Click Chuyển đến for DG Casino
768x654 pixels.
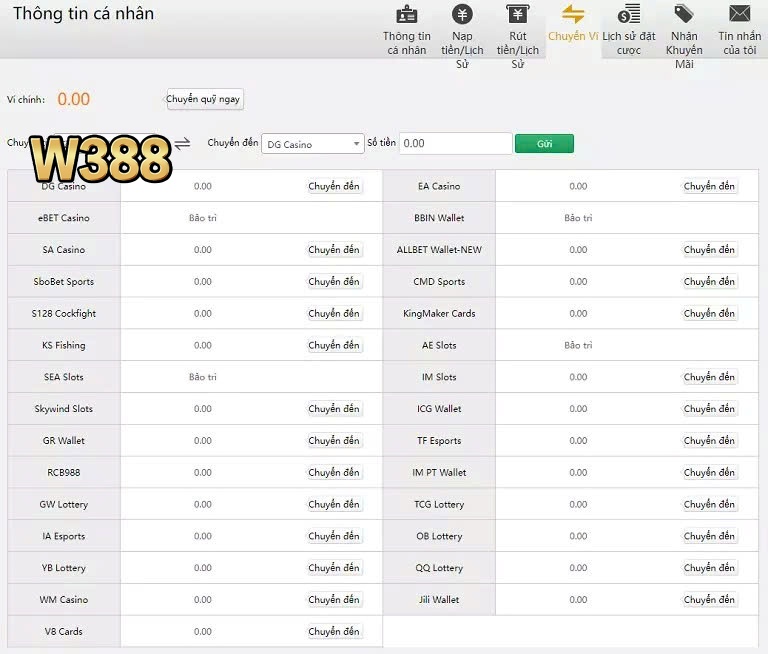(x=334, y=186)
